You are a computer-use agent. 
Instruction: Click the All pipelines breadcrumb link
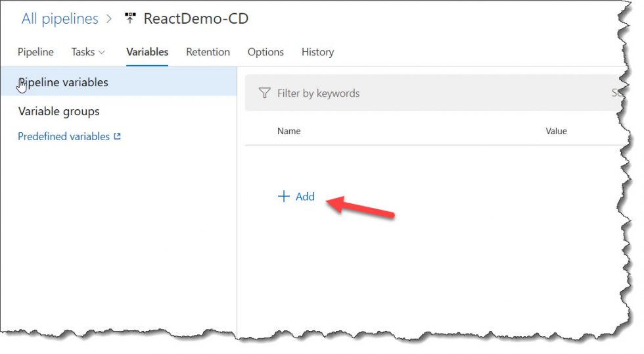click(x=60, y=19)
